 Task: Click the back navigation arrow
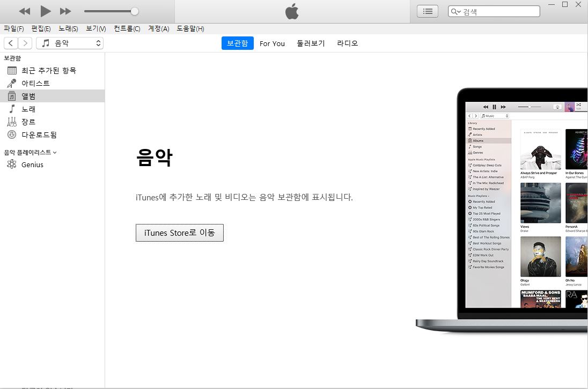[x=11, y=43]
